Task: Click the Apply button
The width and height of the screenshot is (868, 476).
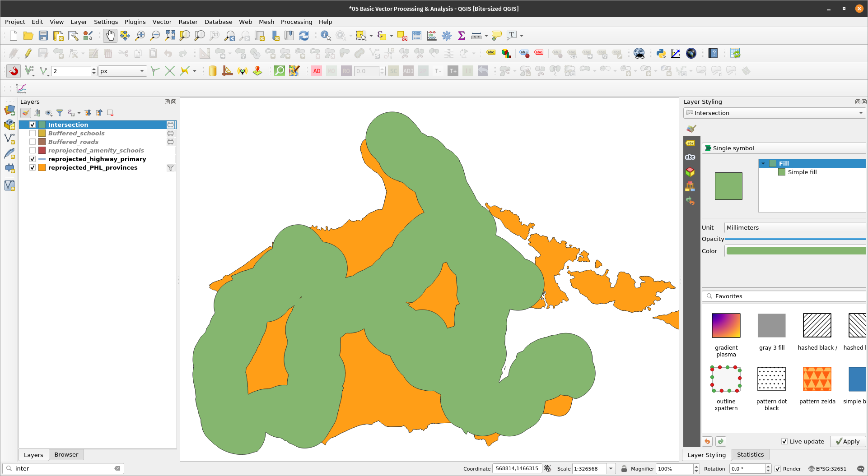Action: click(848, 441)
